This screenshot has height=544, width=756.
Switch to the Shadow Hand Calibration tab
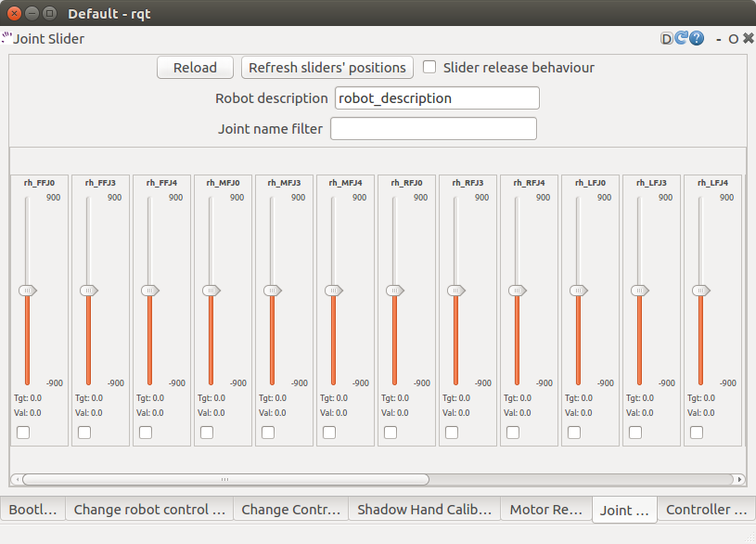(422, 510)
